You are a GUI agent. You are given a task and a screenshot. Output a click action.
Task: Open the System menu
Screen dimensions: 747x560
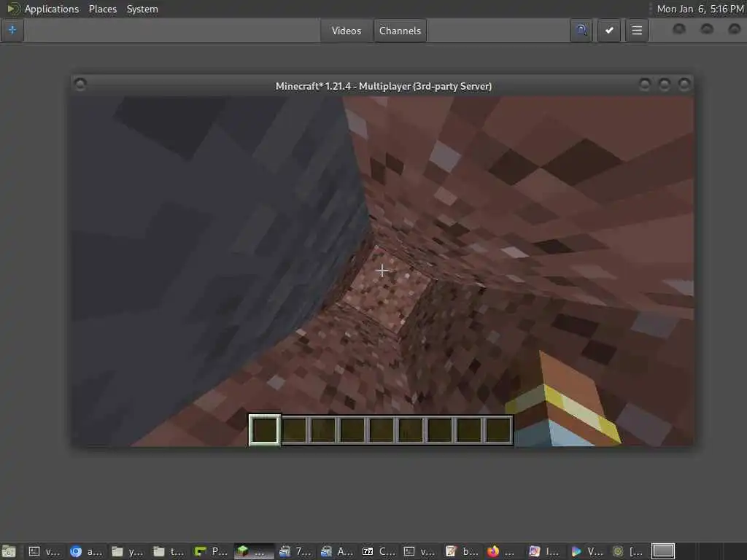tap(142, 9)
